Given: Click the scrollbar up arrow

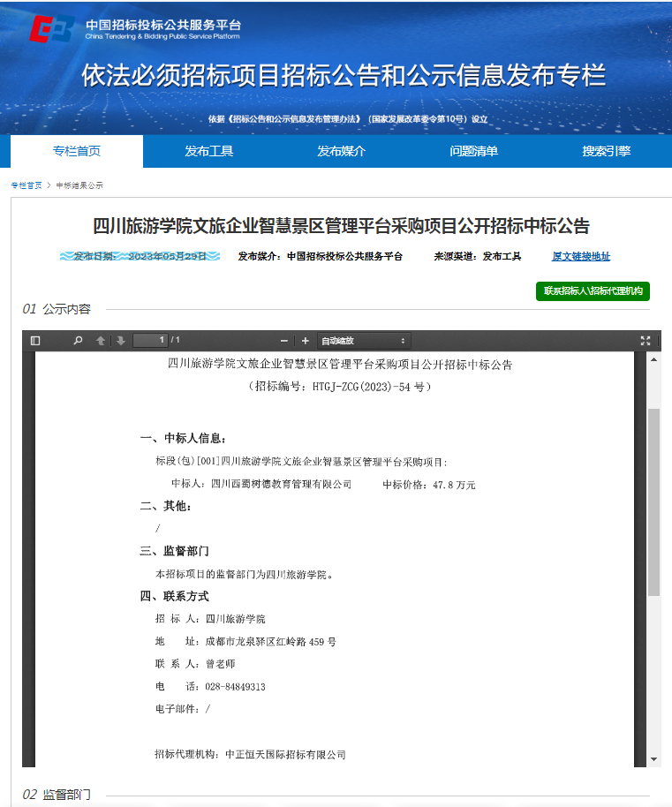Looking at the screenshot, I should (654, 359).
